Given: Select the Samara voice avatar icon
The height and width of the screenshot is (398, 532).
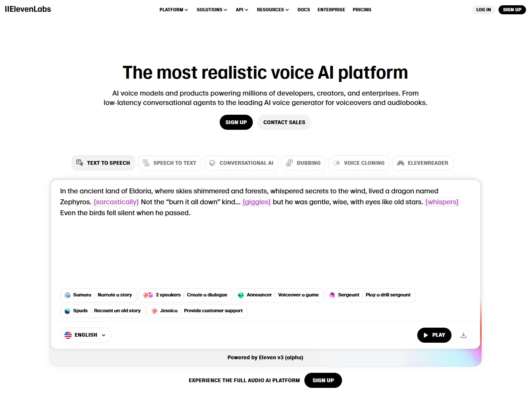Looking at the screenshot, I should click(x=68, y=295).
